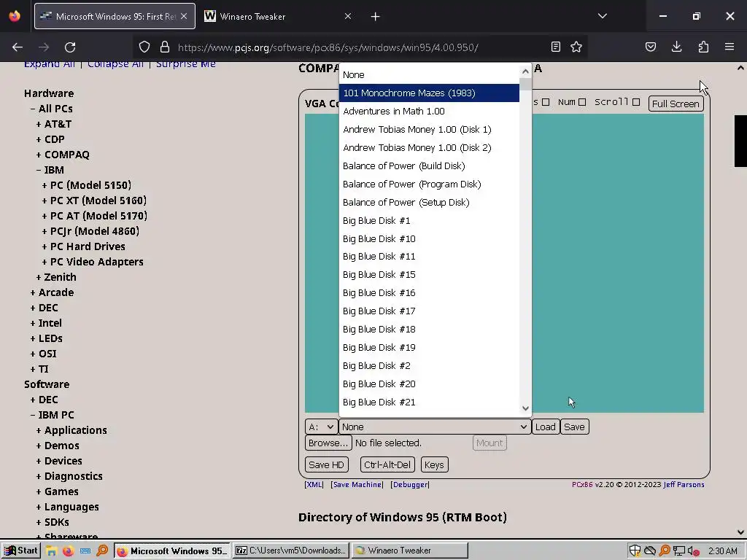The image size is (747, 560).
Task: Open file explorer quick launch icon
Action: (51, 551)
